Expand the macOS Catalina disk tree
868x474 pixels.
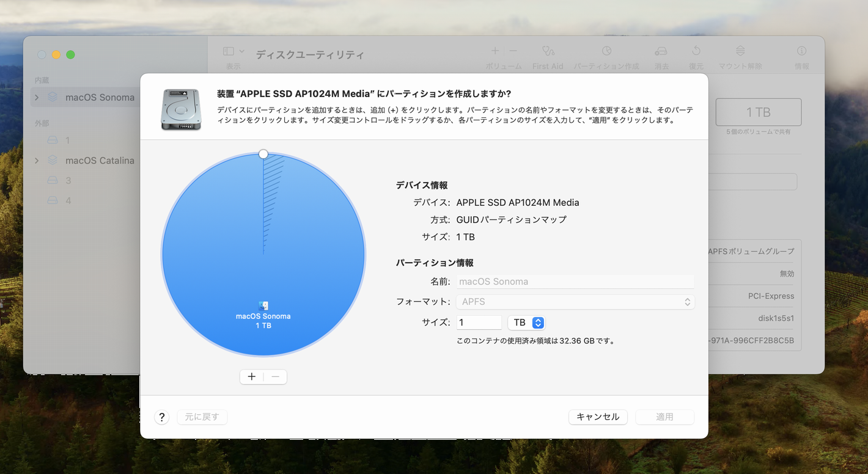(x=37, y=161)
